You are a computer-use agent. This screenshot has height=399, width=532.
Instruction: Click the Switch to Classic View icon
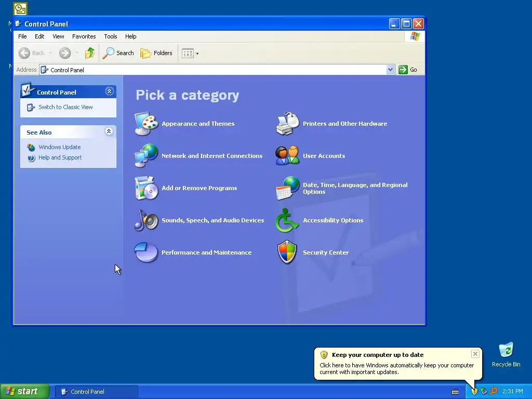pos(31,107)
